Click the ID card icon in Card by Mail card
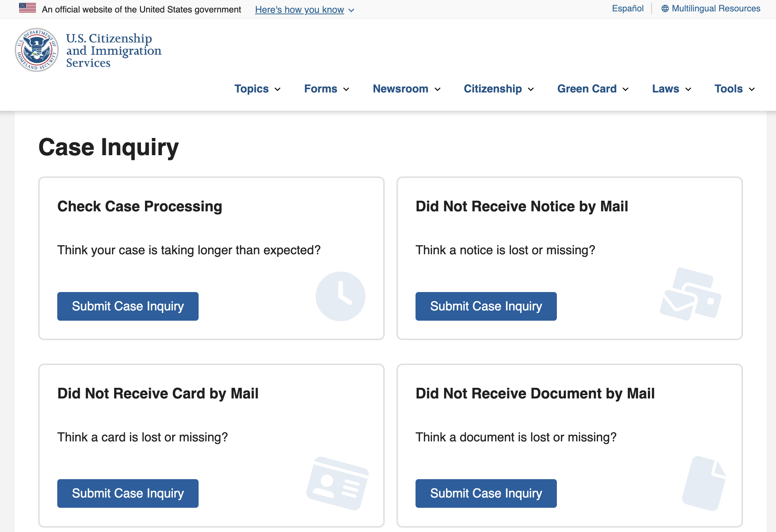The image size is (776, 532). [x=337, y=483]
